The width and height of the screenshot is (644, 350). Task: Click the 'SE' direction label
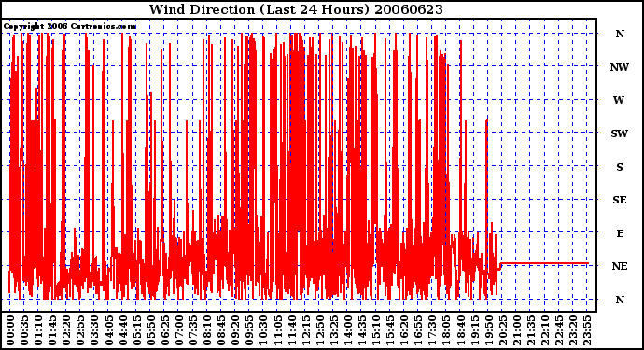click(620, 200)
